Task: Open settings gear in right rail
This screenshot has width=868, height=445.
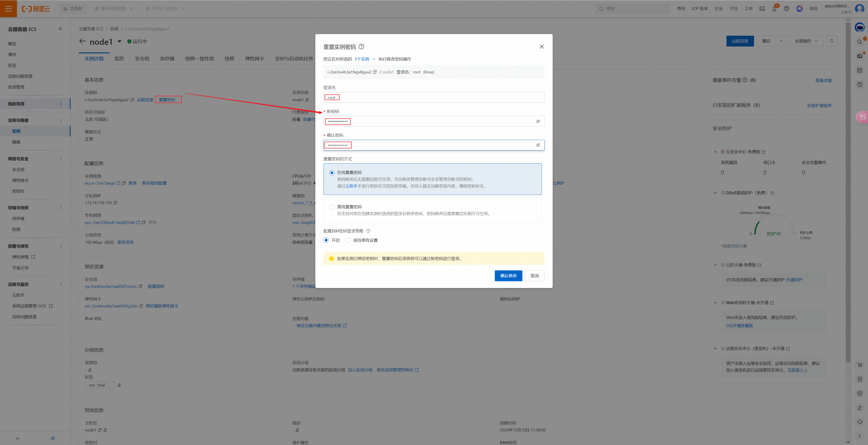Action: click(x=860, y=393)
